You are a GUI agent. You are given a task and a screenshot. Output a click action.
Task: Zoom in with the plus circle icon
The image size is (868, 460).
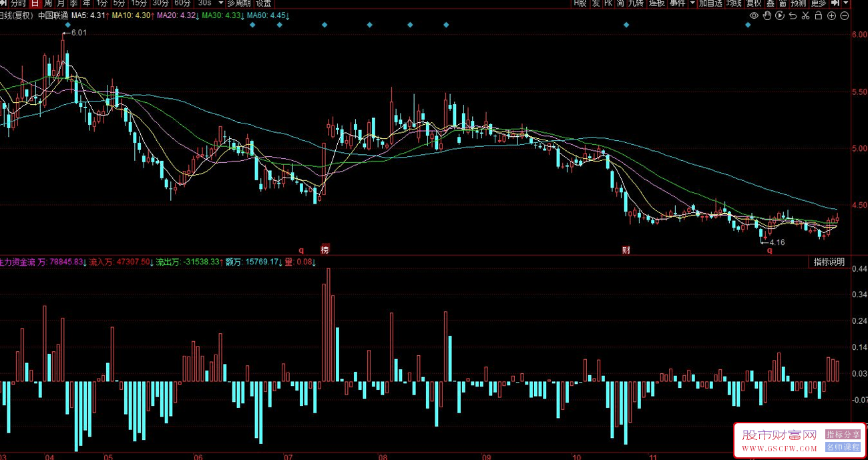(831, 15)
